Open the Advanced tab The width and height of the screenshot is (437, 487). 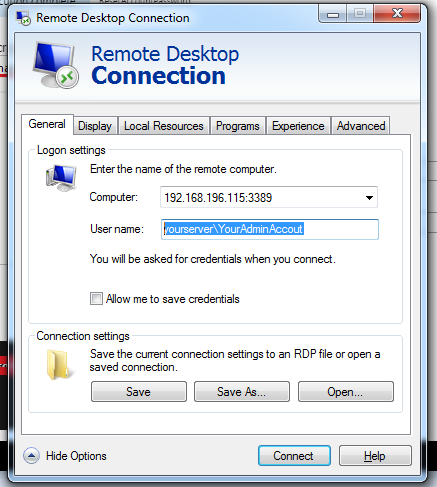361,126
